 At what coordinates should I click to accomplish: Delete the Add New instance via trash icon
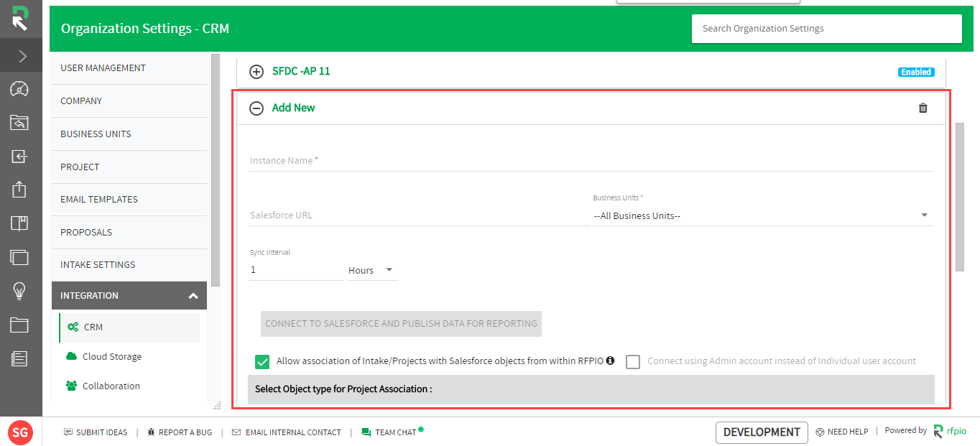tap(923, 108)
